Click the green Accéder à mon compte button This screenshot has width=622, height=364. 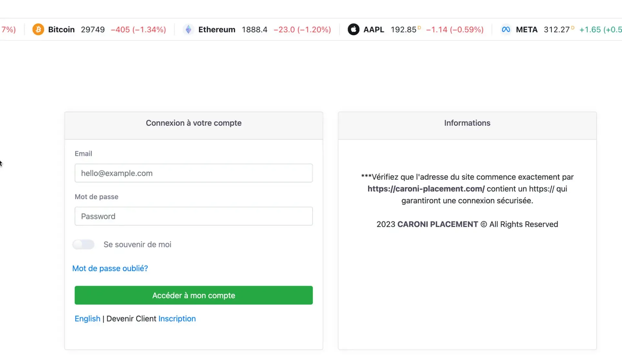[194, 295]
